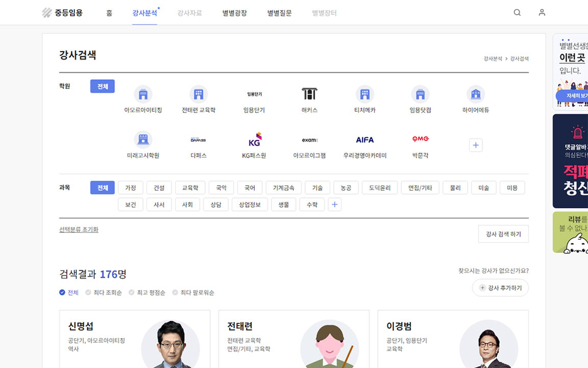Open the 강사자료 tab
This screenshot has width=588, height=368.
[x=189, y=13]
